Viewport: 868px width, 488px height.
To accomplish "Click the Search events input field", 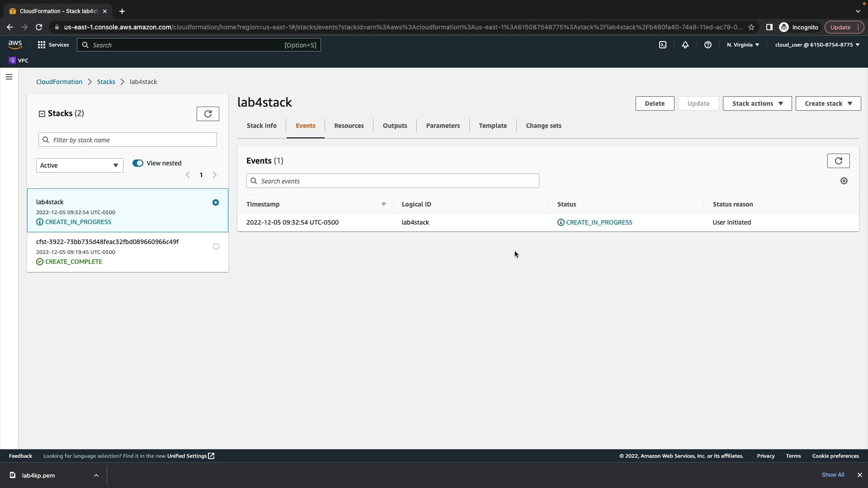I will tap(392, 181).
